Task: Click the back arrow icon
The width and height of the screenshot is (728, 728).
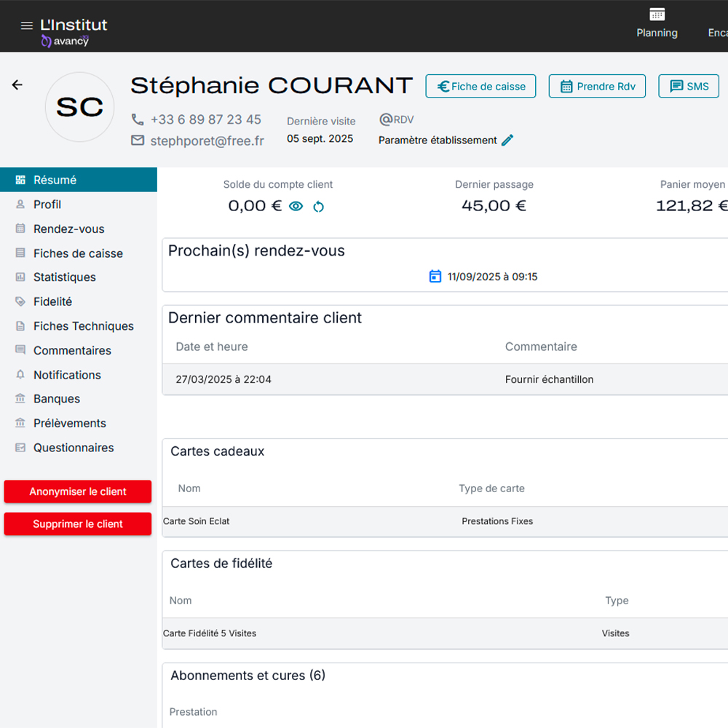Action: pyautogui.click(x=17, y=85)
